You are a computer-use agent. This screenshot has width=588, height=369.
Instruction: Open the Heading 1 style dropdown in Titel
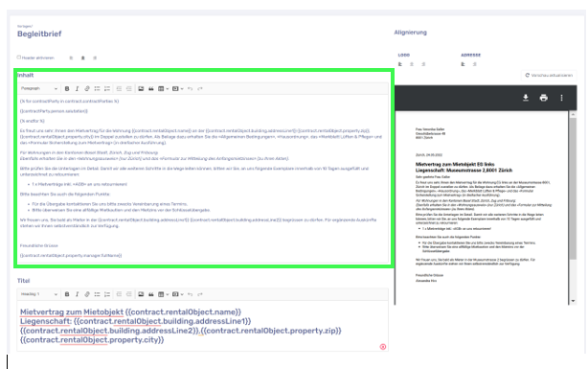[39, 294]
